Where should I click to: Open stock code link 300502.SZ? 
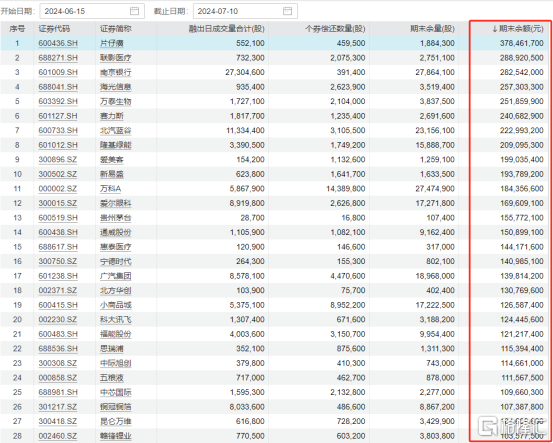click(x=58, y=174)
